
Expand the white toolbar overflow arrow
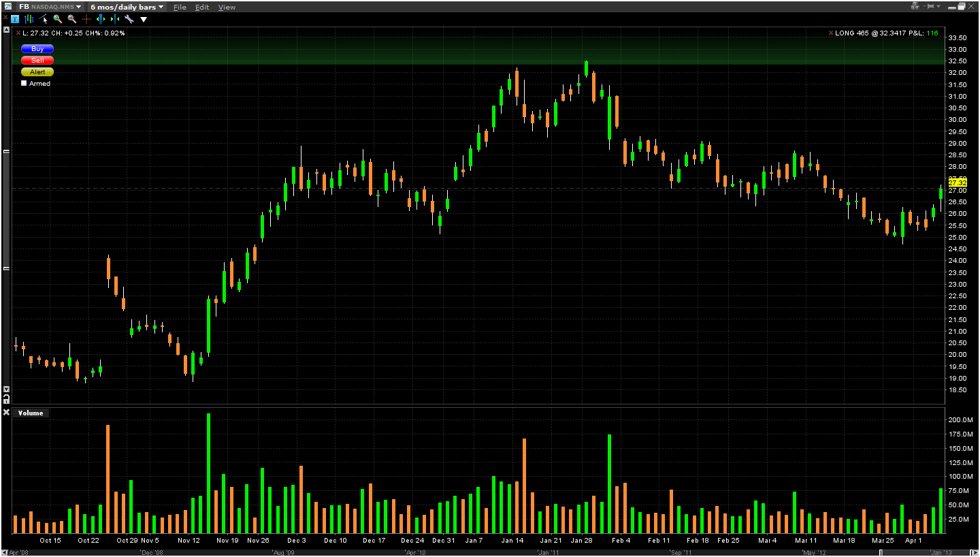coord(144,19)
